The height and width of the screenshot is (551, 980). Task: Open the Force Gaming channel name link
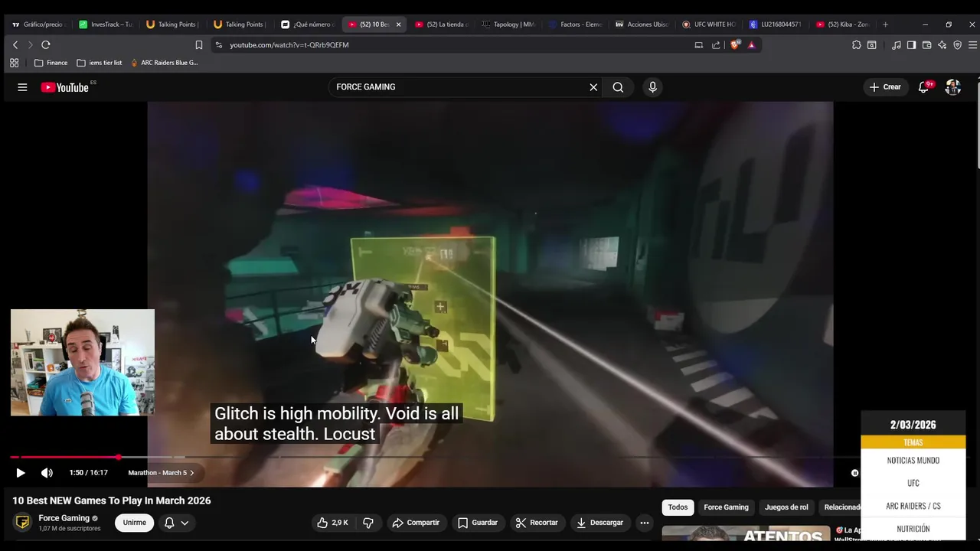click(64, 518)
